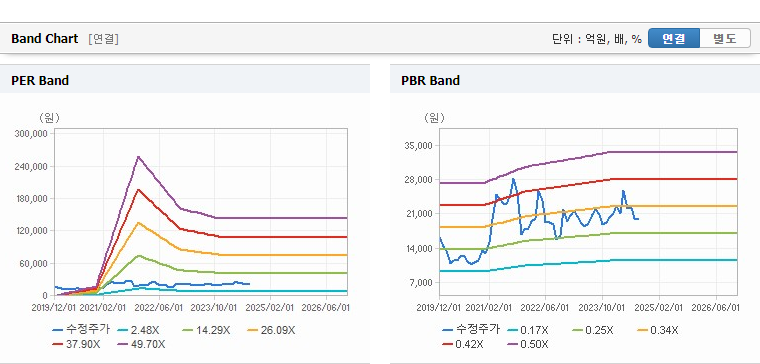Toggle 수정주가 series in PER Band legend
This screenshot has width=760, height=364.
81,330
